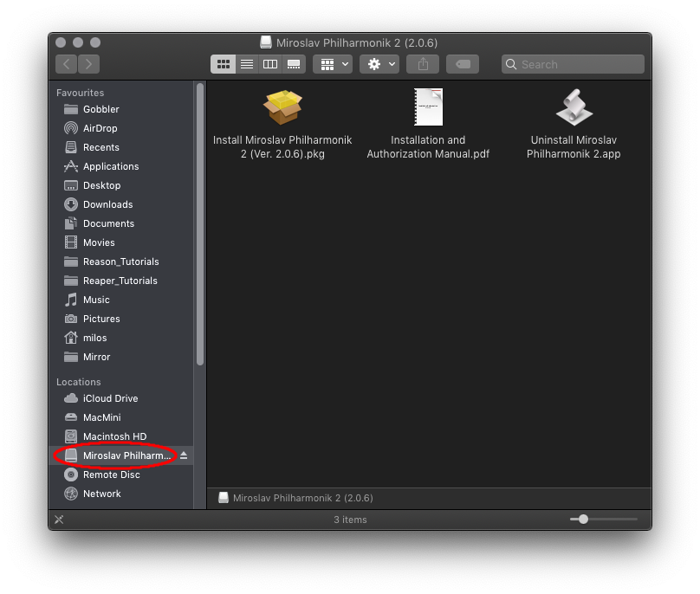Zoom the Finder window with the third title bar button
Image resolution: width=700 pixels, height=594 pixels.
click(95, 42)
